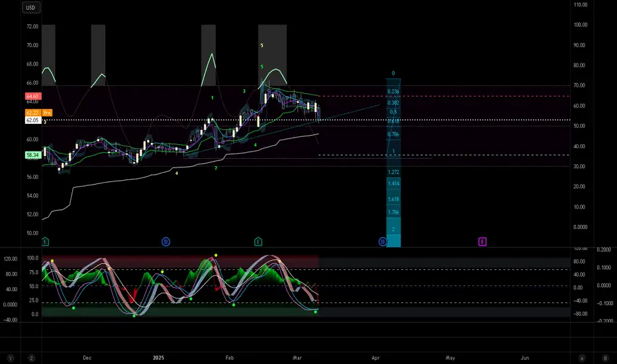Click the Jun label on the time axis

click(525, 357)
